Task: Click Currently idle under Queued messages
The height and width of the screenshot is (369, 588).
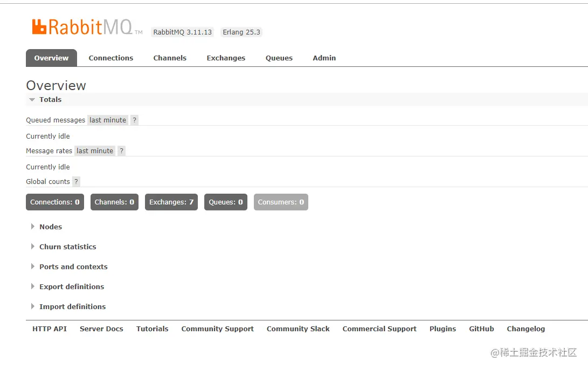Action: 48,136
